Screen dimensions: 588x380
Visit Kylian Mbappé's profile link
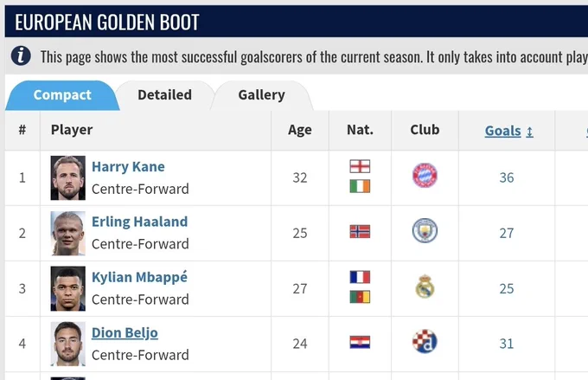pos(139,278)
